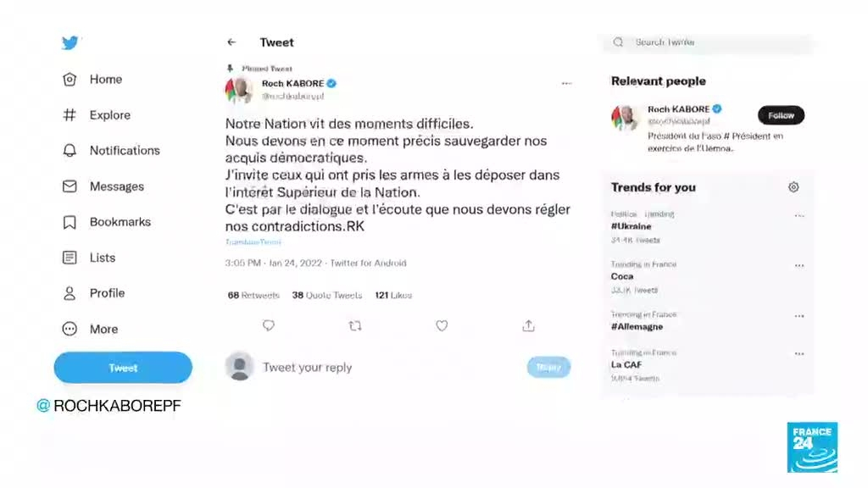The image size is (868, 488).
Task: Click the reply speech bubble icon
Action: pyautogui.click(x=269, y=325)
